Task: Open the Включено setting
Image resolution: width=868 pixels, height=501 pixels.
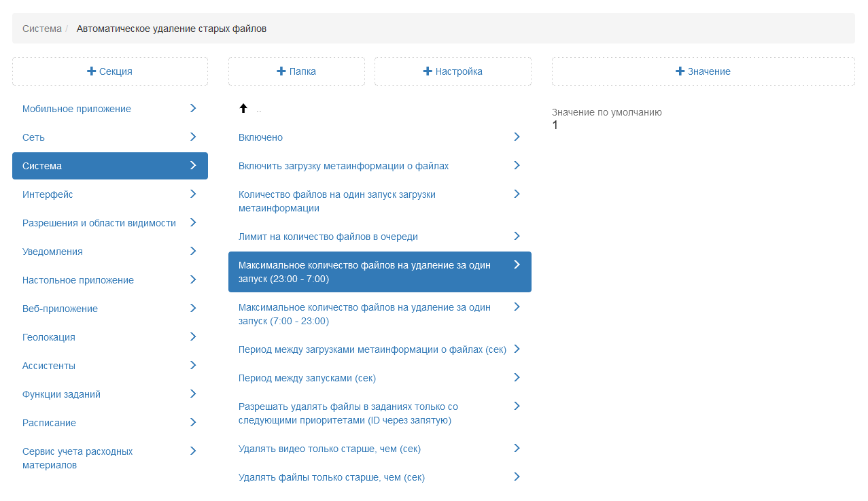Action: pyautogui.click(x=260, y=137)
